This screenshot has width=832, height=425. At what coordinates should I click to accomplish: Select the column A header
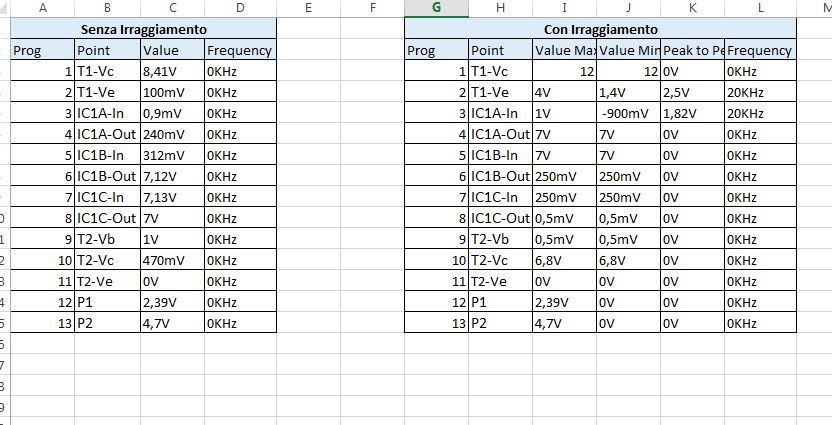tap(43, 8)
